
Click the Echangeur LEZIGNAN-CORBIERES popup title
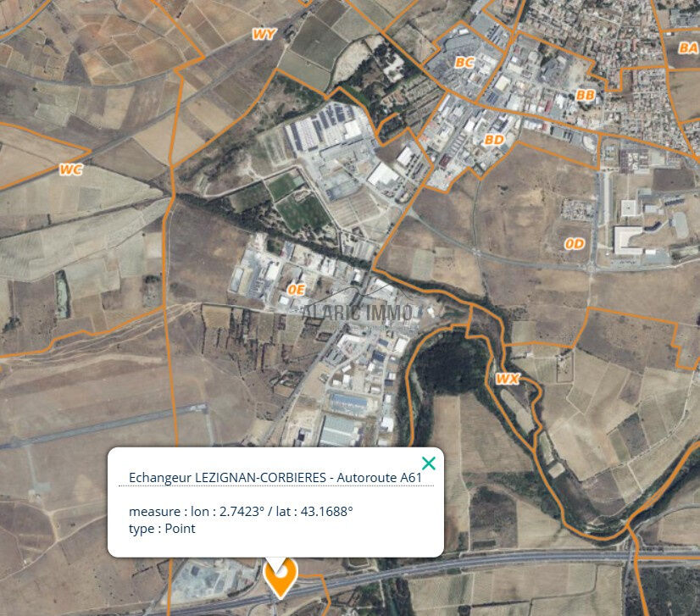tap(275, 477)
